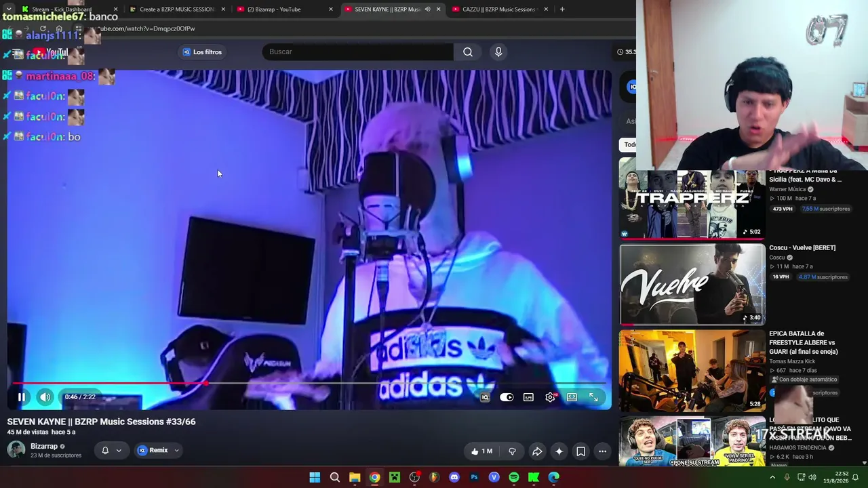
Task: Mute the video player volume
Action: click(45, 397)
